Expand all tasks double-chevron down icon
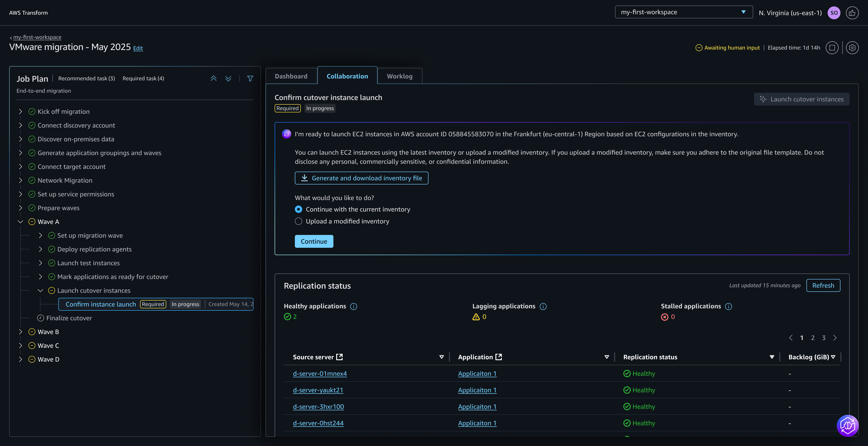This screenshot has width=868, height=446. pyautogui.click(x=228, y=78)
